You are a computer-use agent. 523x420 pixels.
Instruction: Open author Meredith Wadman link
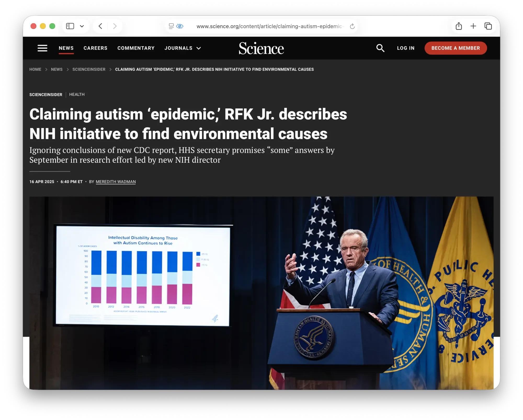(x=116, y=182)
